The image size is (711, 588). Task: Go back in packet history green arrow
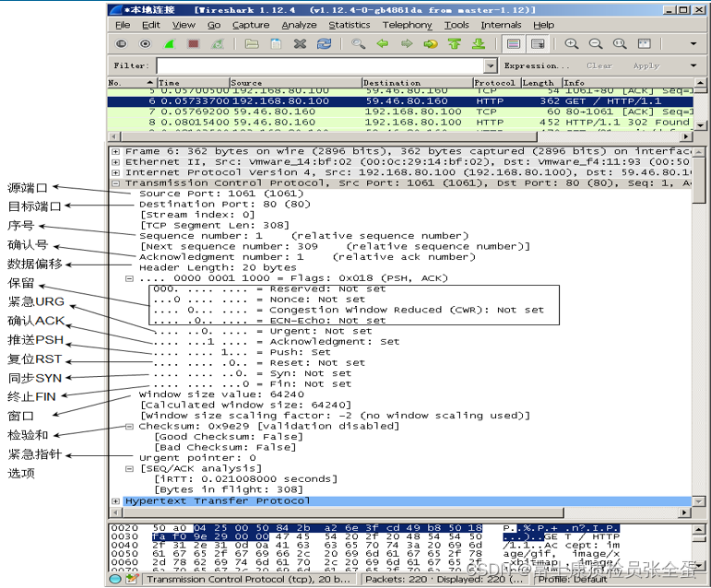(383, 44)
